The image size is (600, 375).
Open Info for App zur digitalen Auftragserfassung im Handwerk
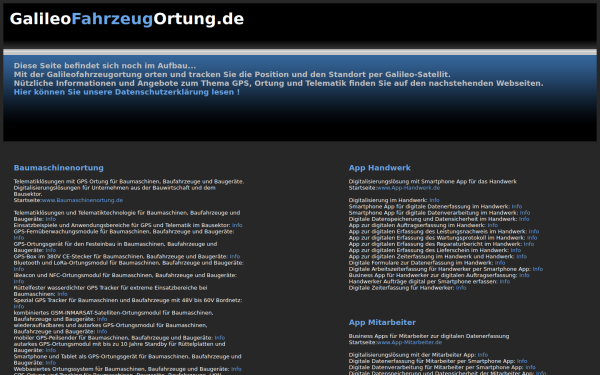tap(492, 225)
